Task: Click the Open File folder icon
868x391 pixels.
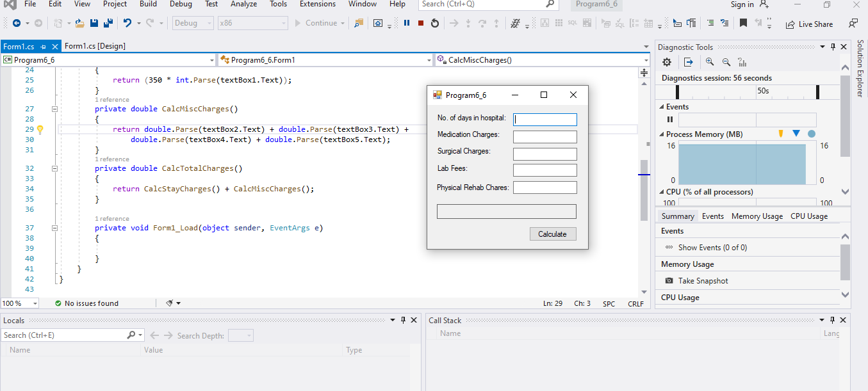Action: coord(80,23)
